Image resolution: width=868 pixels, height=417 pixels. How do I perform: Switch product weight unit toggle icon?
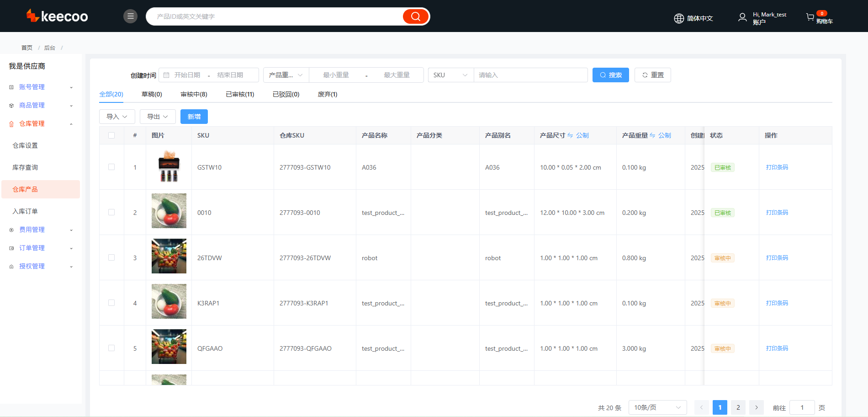click(x=652, y=135)
